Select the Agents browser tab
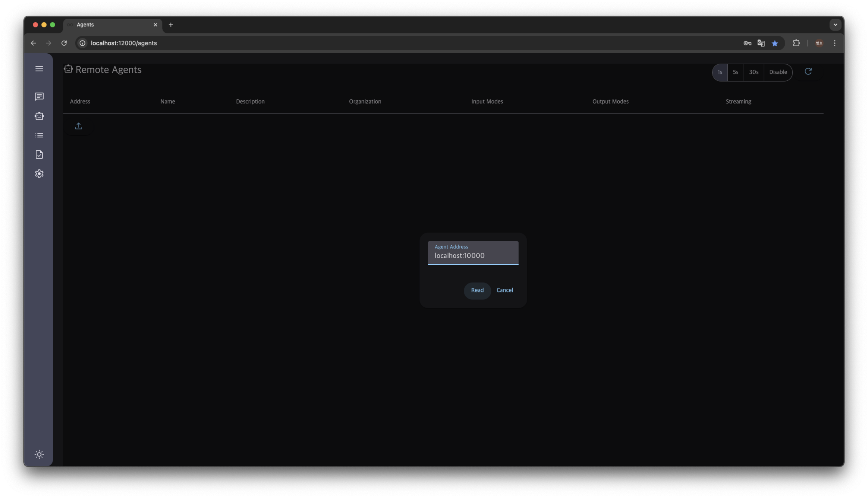This screenshot has width=868, height=498. [110, 25]
